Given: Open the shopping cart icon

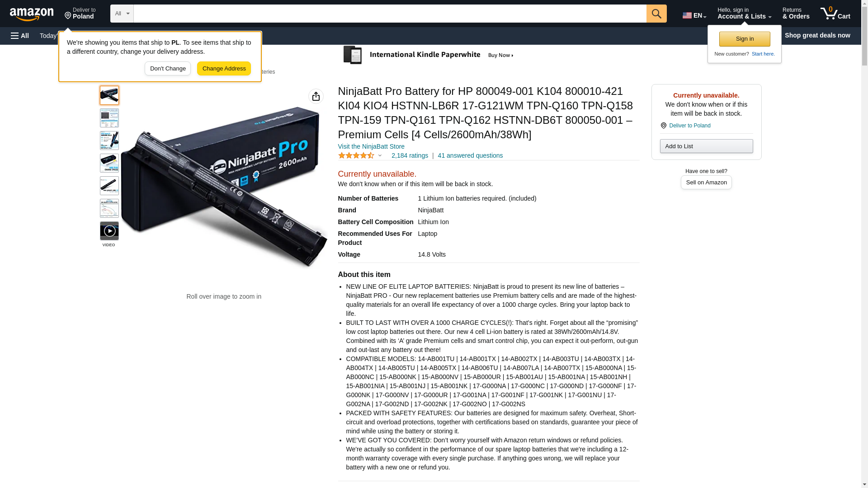Looking at the screenshot, I should [835, 13].
